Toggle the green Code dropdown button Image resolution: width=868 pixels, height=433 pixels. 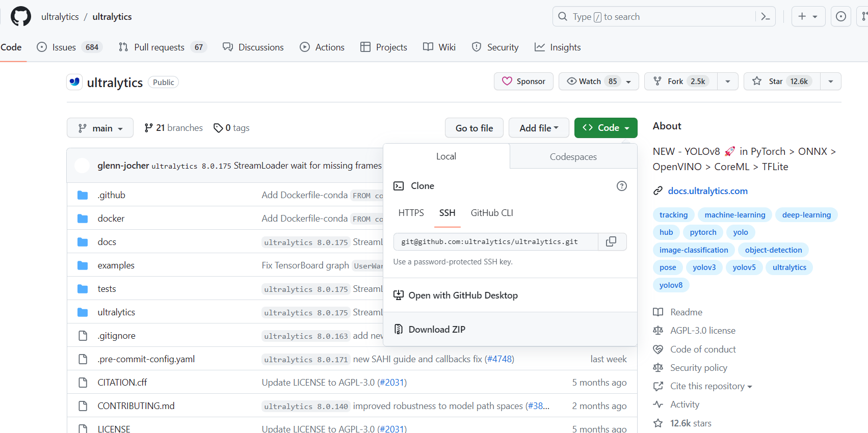pos(606,128)
